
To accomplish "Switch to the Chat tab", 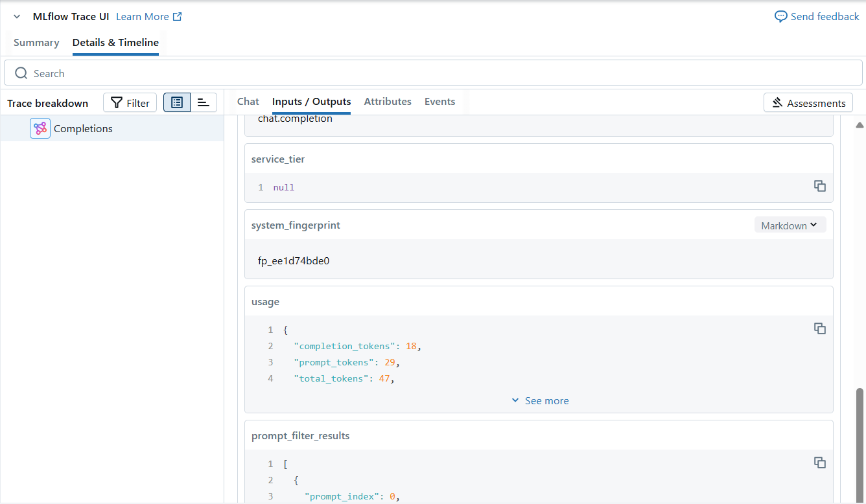I will [x=248, y=102].
